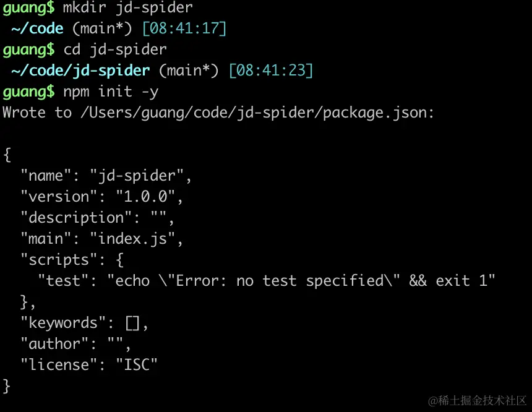Click the "jd-spider" name value
This screenshot has width=532, height=412.
point(137,176)
